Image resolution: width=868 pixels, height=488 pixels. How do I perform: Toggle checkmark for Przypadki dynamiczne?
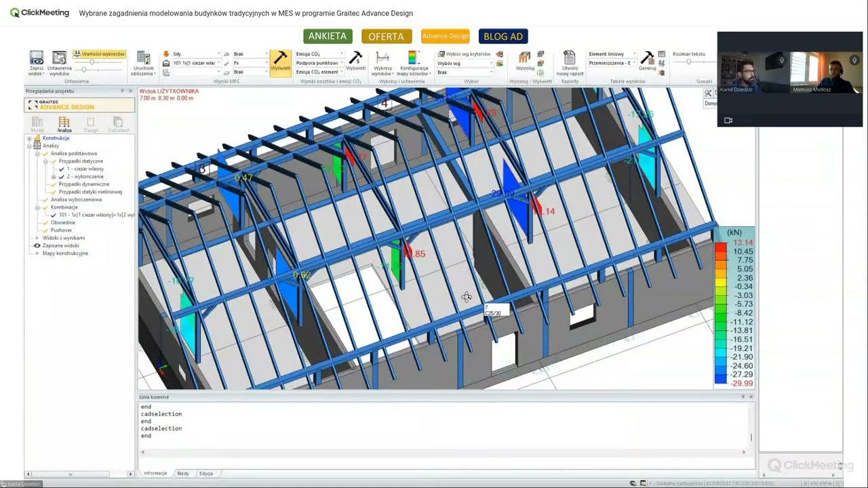(54, 184)
